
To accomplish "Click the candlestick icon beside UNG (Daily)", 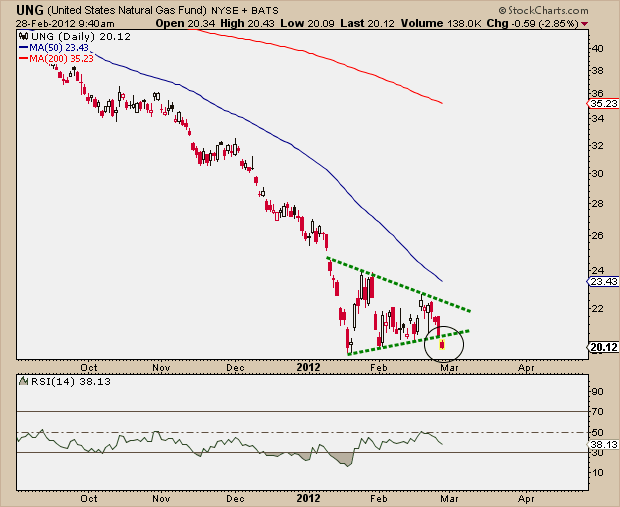I will coord(23,37).
